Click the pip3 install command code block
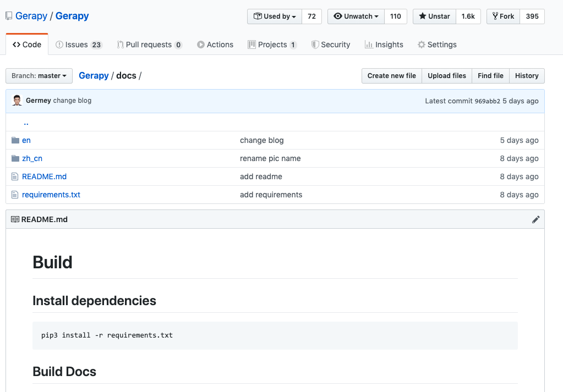Viewport: 563px width, 392px height. pyautogui.click(x=275, y=335)
